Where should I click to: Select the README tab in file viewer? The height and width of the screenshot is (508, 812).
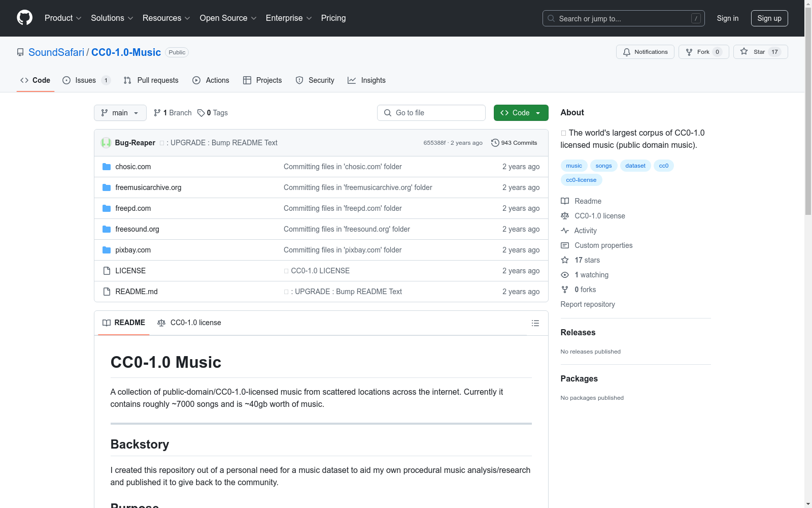point(124,323)
